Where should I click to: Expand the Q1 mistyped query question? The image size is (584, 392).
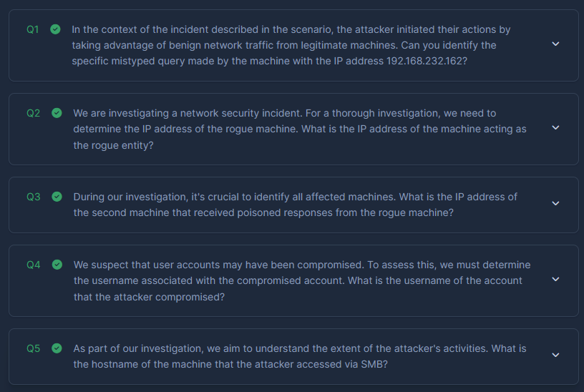coord(555,44)
